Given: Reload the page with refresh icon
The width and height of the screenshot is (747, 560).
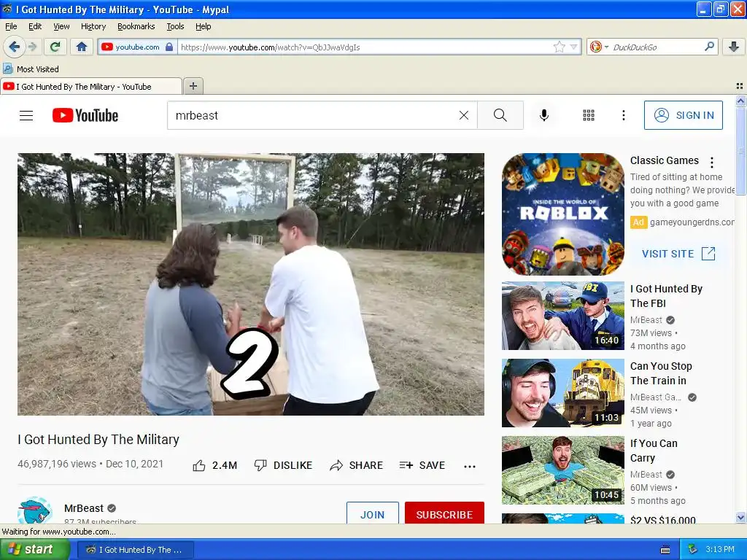Looking at the screenshot, I should (55, 47).
